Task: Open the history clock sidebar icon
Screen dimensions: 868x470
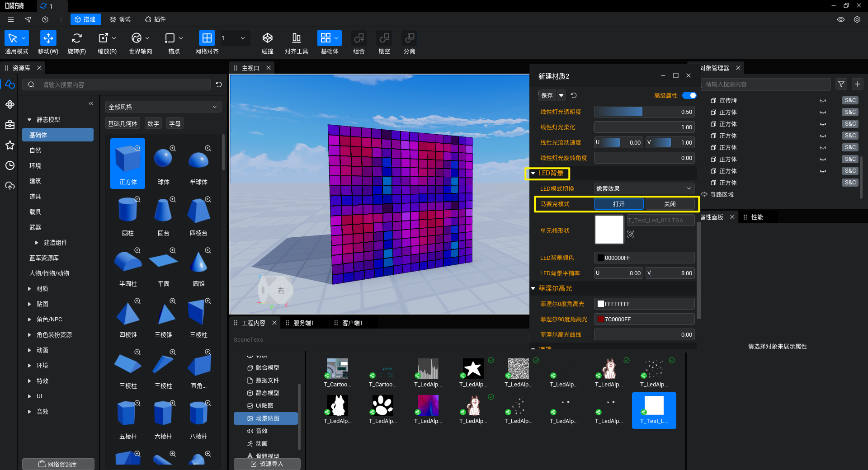Action: coord(10,165)
